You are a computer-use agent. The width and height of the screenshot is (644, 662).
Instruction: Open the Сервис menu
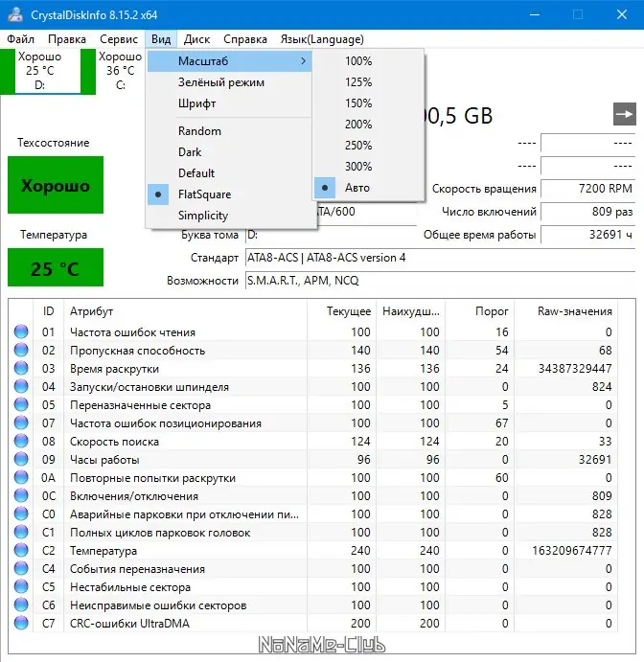pos(119,39)
